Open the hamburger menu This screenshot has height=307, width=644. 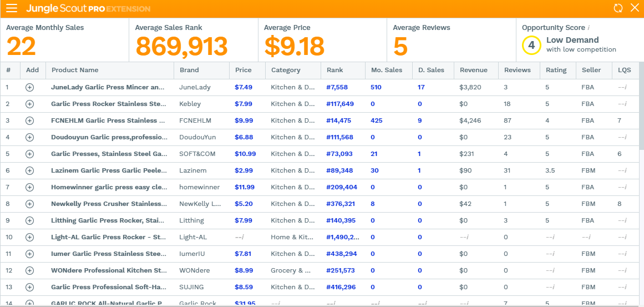[12, 8]
